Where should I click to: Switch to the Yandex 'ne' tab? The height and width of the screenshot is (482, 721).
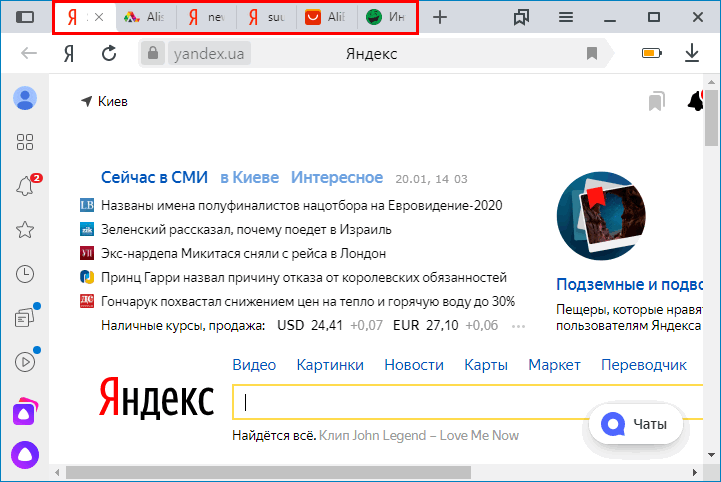pyautogui.click(x=206, y=17)
